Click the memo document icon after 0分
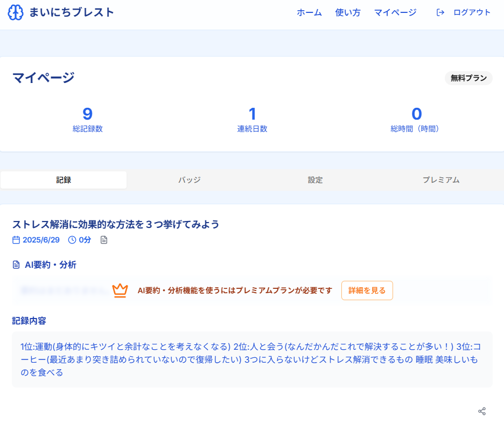This screenshot has width=504, height=429. pyautogui.click(x=104, y=240)
